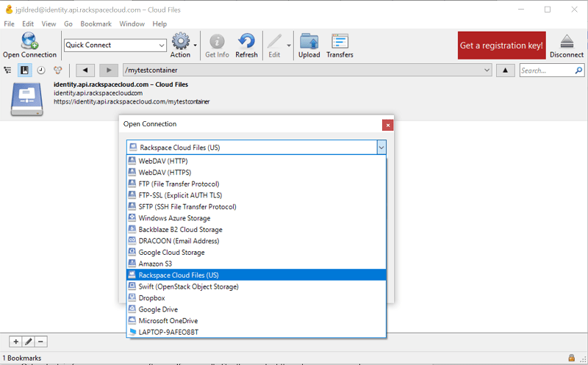Refresh the directory listing
Viewport: 588px width, 365px height.
246,45
